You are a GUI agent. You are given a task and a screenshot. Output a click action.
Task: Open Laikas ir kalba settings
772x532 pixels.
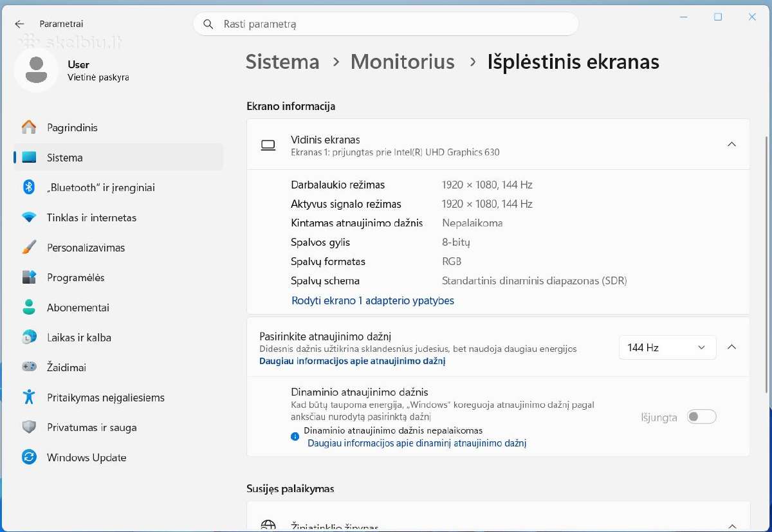tap(118, 337)
